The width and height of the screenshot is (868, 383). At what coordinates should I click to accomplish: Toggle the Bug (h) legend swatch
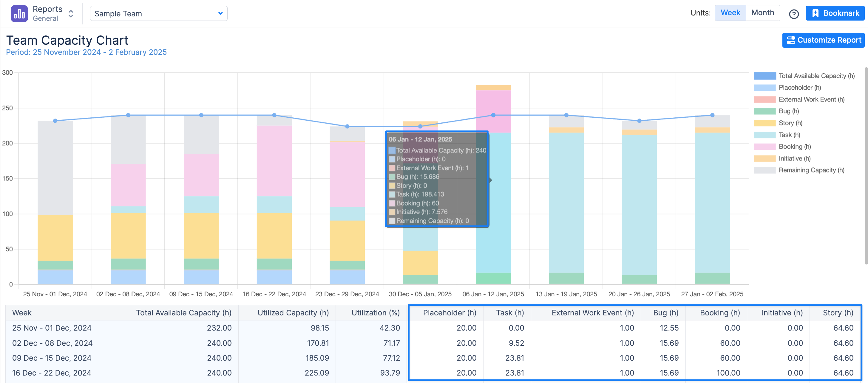tap(764, 111)
